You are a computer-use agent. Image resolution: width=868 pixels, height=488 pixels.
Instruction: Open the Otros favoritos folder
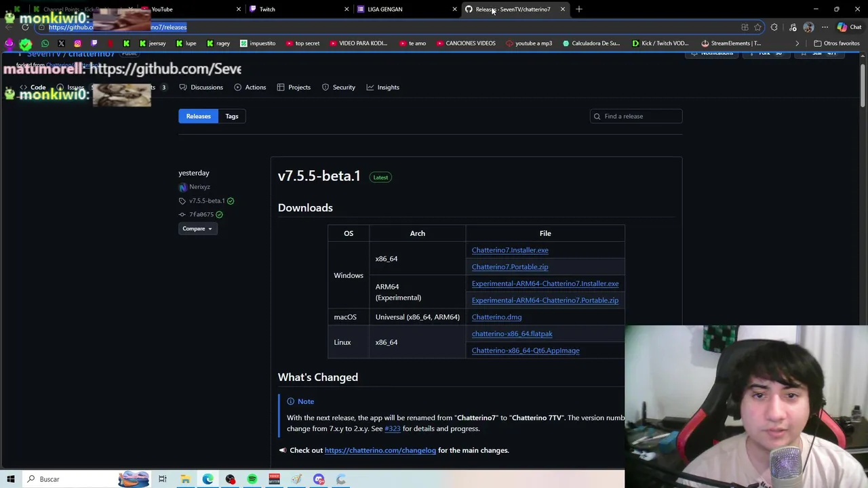(836, 43)
